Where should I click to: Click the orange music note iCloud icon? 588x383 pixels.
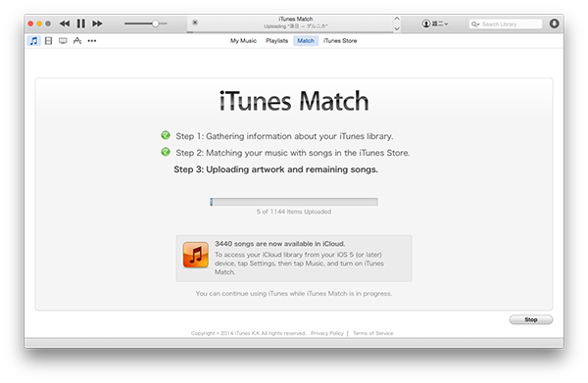(x=196, y=255)
